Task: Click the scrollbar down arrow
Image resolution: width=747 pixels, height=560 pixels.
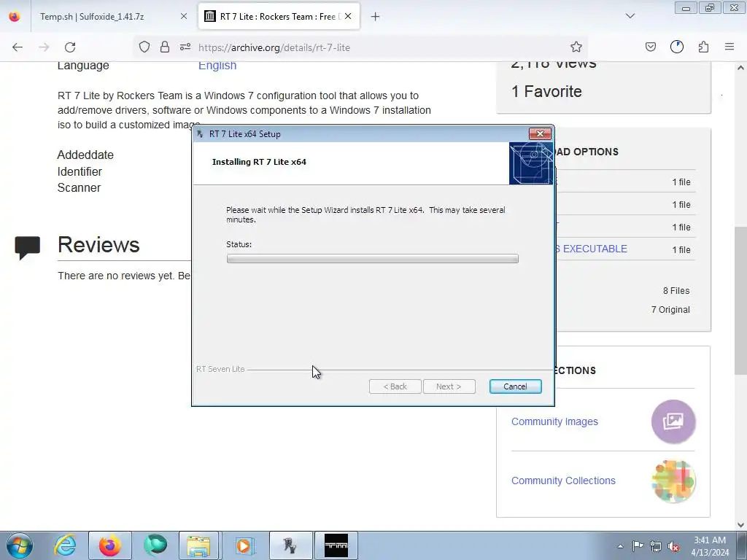Action: coord(740,525)
